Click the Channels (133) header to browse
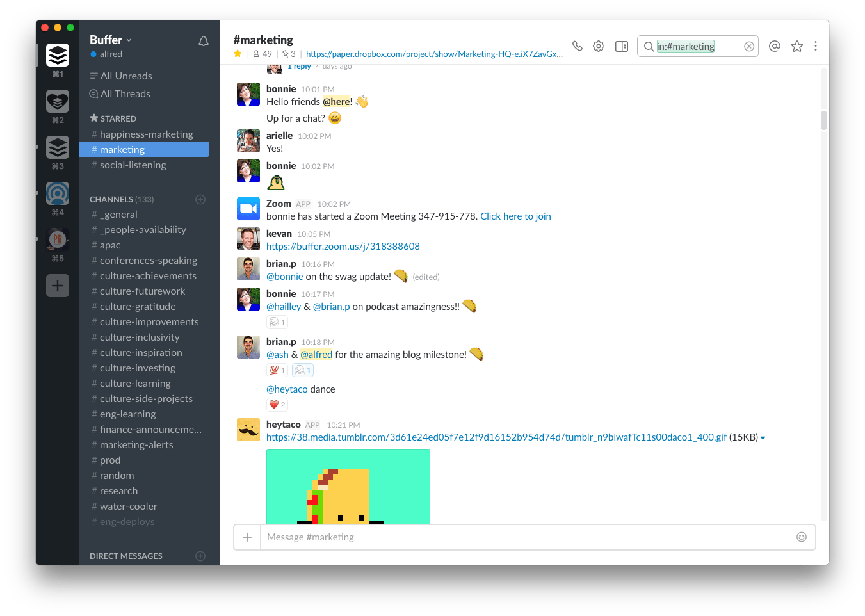 tap(122, 199)
